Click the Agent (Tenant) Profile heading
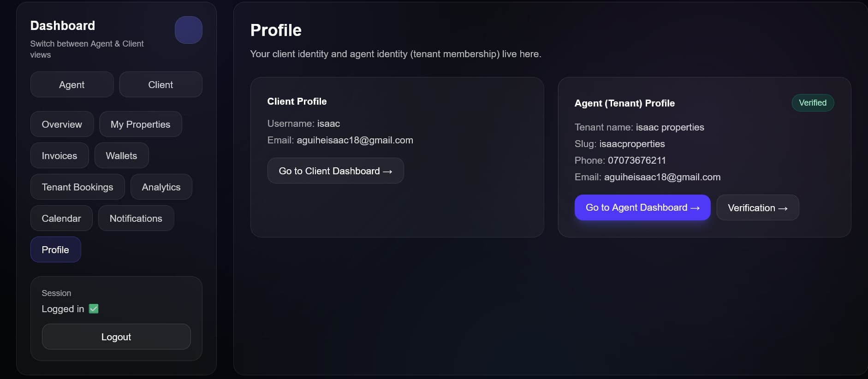Viewport: 868px width, 379px height. click(x=624, y=103)
